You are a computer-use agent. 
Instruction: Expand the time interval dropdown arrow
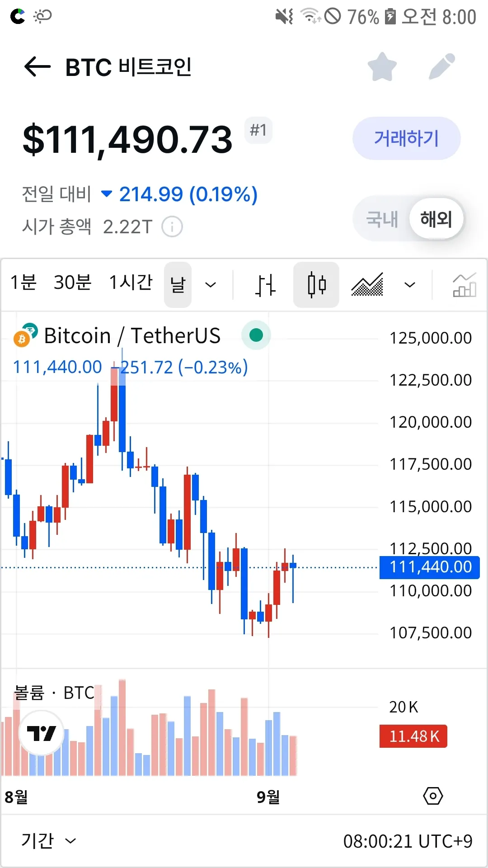(211, 285)
